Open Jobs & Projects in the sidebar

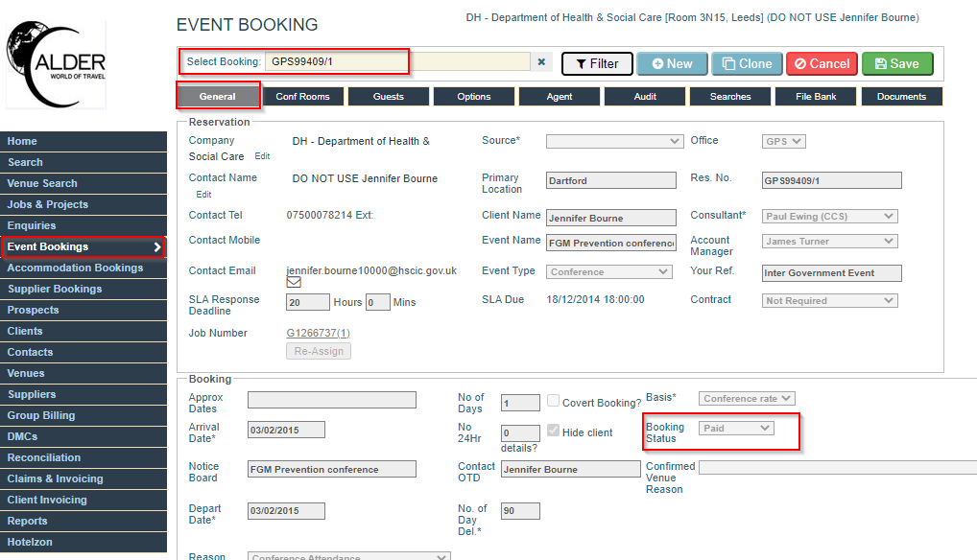click(83, 204)
